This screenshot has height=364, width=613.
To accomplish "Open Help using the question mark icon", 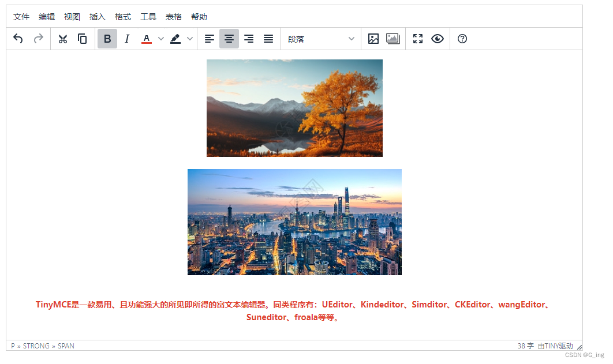I will [462, 39].
